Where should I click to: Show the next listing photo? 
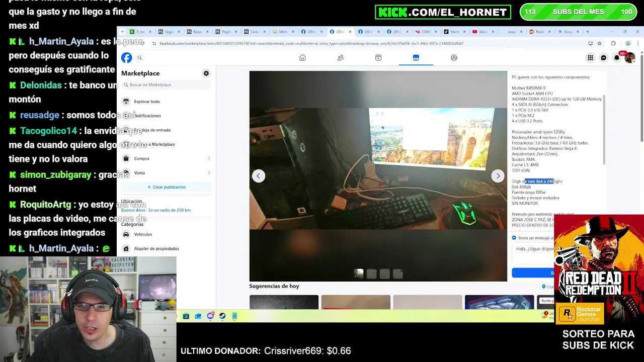point(498,176)
